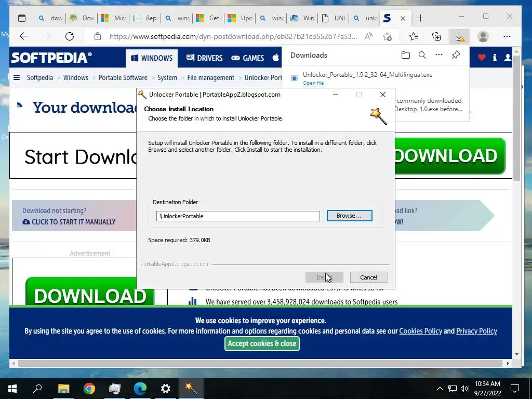Click the Browse... button in installer

[x=350, y=216]
